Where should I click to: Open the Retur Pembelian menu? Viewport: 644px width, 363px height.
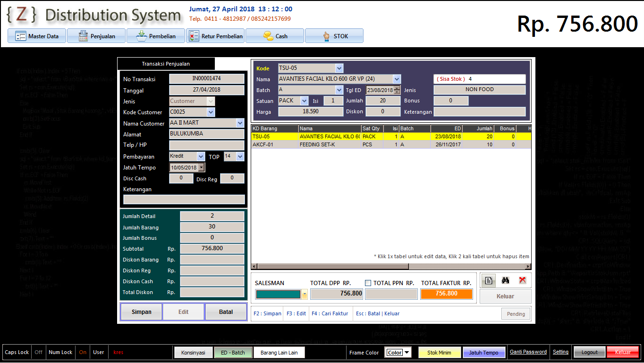click(x=215, y=36)
